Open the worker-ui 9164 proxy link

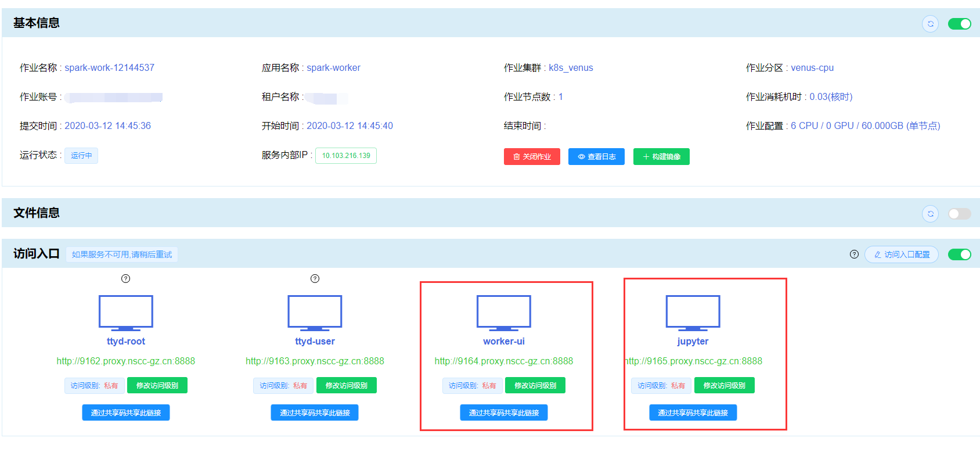pyautogui.click(x=503, y=361)
